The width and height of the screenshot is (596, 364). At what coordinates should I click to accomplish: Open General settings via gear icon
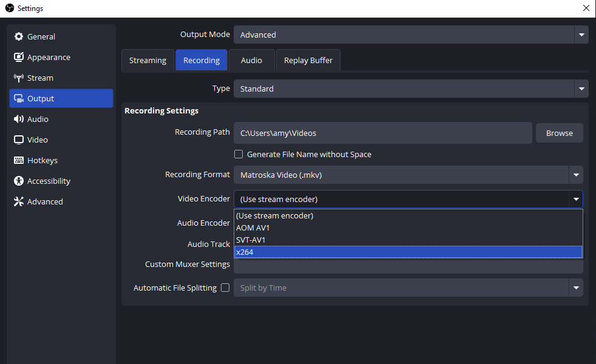[x=19, y=36]
